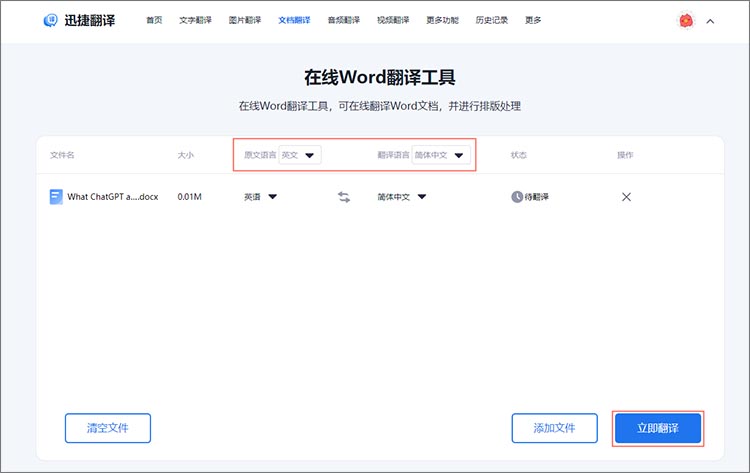Screen dimensions: 750x473
Task: Select the 文档翻译 nav item
Action: tap(294, 20)
